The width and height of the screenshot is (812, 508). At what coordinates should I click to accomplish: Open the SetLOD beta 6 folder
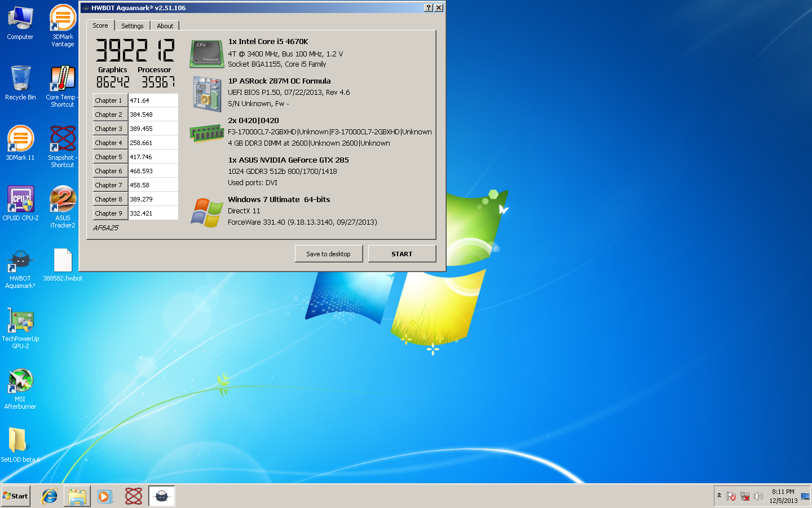click(20, 445)
